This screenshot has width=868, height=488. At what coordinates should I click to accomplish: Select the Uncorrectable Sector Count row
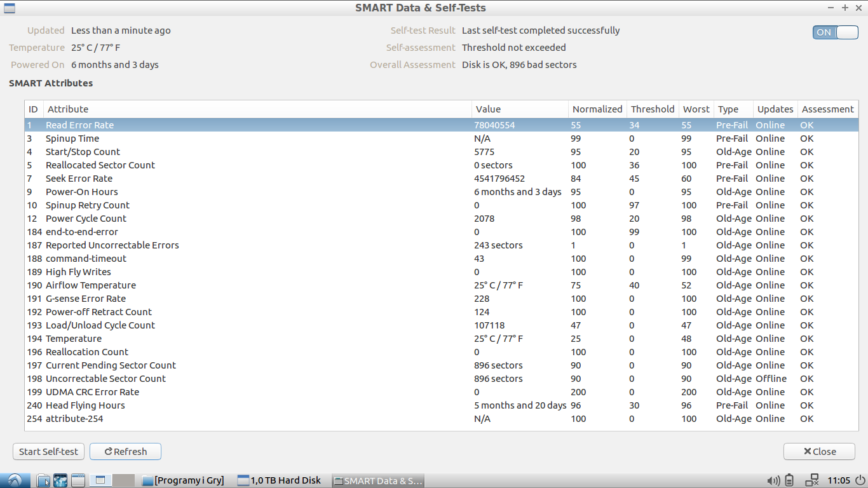point(441,379)
